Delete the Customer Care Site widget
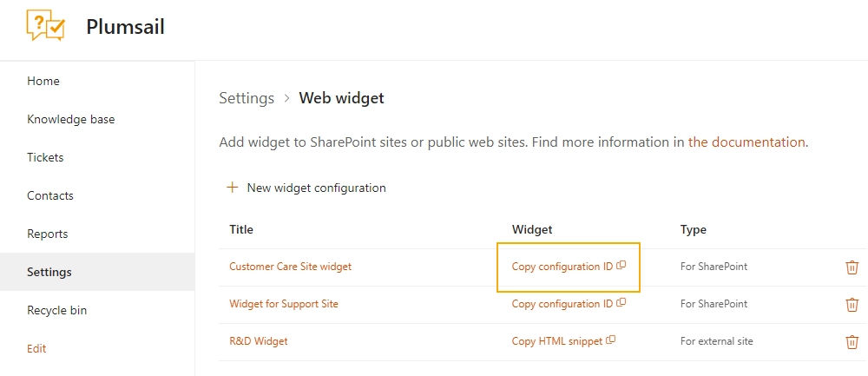 (x=852, y=267)
